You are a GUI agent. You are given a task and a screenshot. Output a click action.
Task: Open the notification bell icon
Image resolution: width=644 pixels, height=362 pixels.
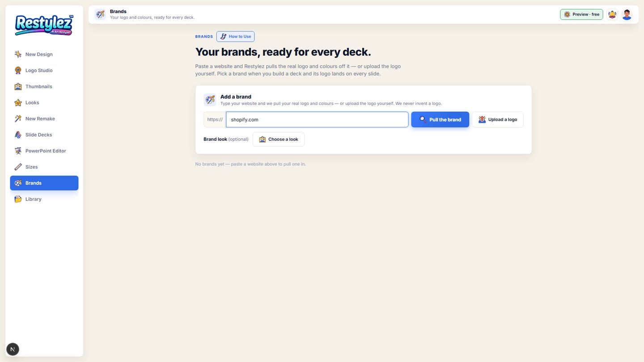click(612, 14)
